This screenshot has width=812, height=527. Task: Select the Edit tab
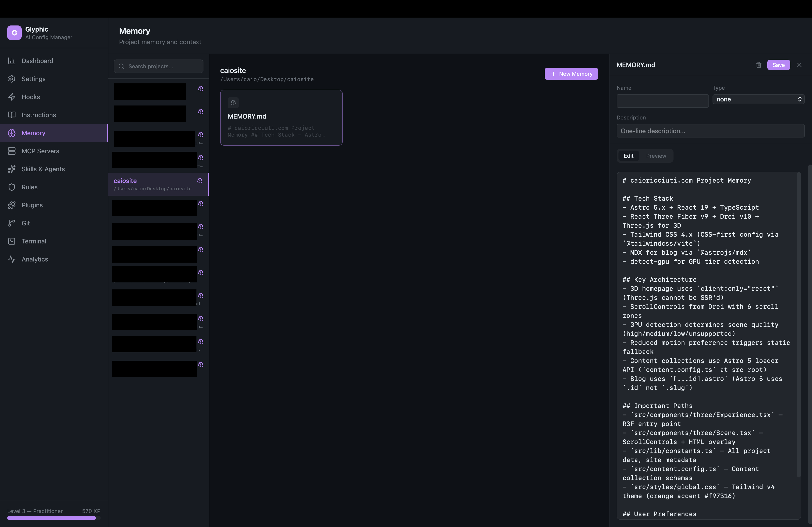(x=628, y=156)
